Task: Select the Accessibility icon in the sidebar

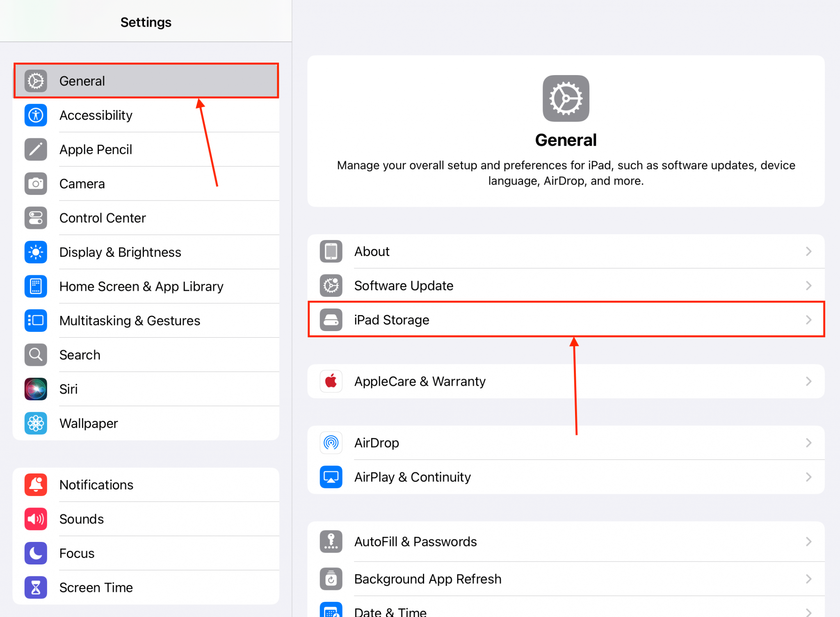Action: click(35, 115)
